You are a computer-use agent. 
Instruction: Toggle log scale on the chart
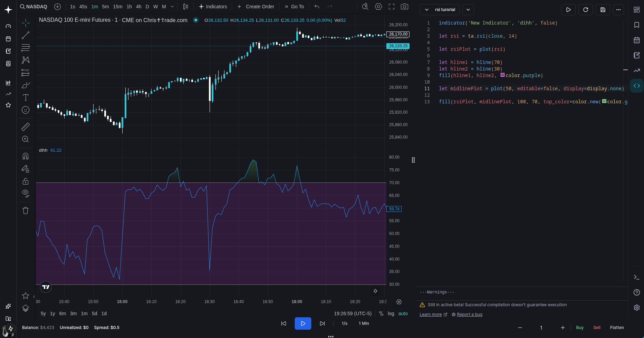tap(391, 313)
